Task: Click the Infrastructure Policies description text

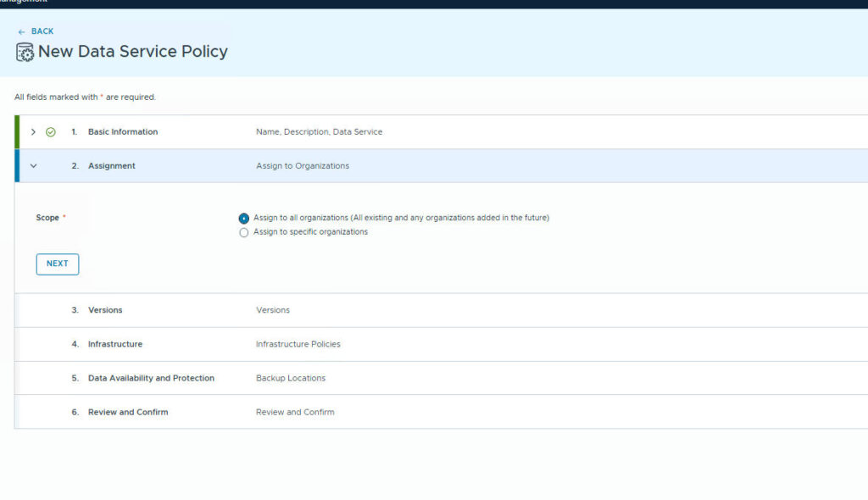Action: (298, 344)
